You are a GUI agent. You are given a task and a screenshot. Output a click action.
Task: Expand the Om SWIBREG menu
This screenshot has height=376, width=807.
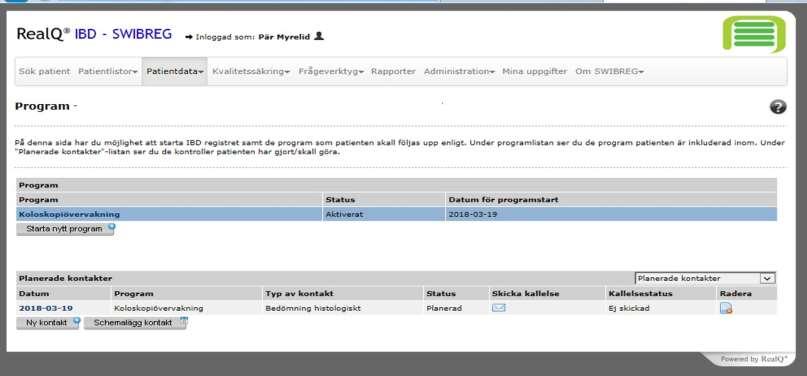point(609,71)
